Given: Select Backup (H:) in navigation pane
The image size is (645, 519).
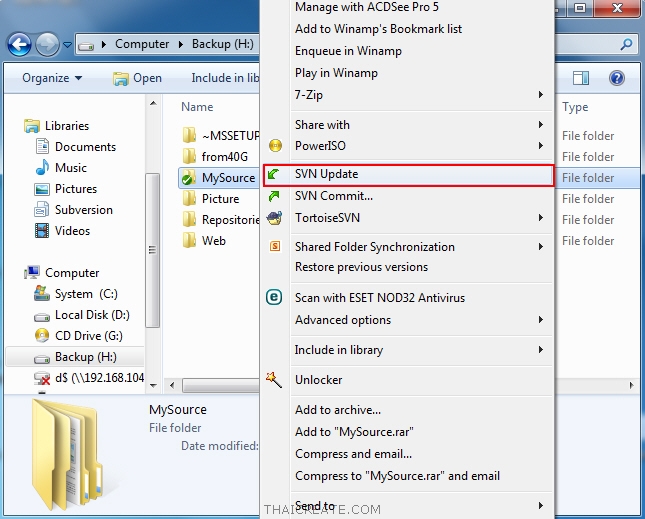Looking at the screenshot, I should (x=75, y=357).
